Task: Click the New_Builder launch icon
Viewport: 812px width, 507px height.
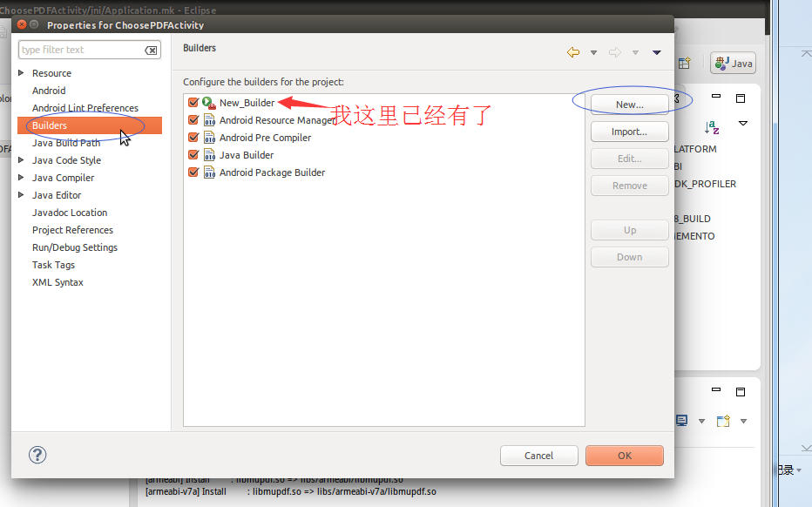Action: click(x=209, y=103)
